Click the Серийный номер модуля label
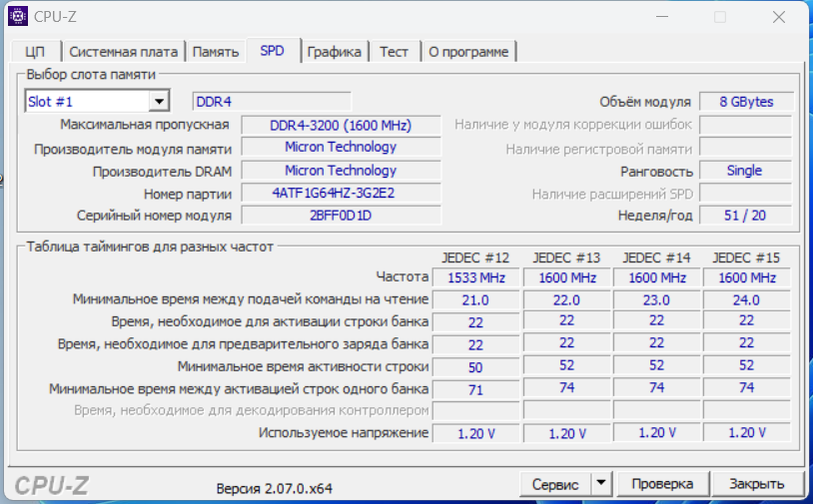The height and width of the screenshot is (504, 813). click(x=154, y=216)
